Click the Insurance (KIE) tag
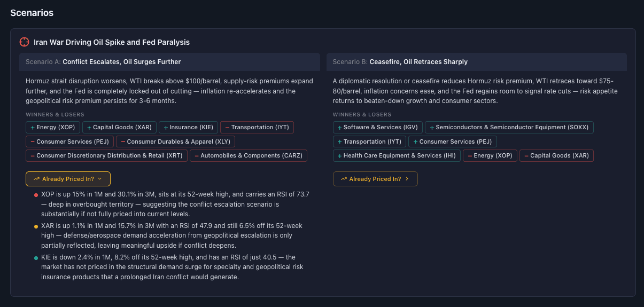 pyautogui.click(x=188, y=128)
